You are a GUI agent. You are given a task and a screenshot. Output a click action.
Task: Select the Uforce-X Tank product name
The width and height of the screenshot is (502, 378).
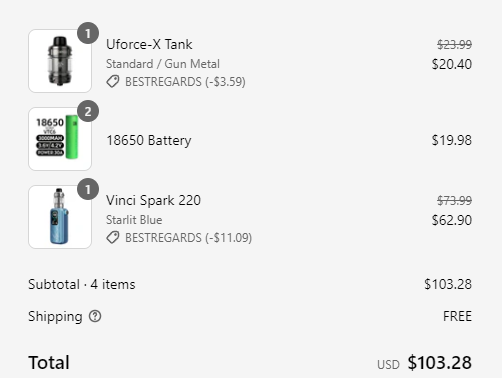click(x=149, y=44)
